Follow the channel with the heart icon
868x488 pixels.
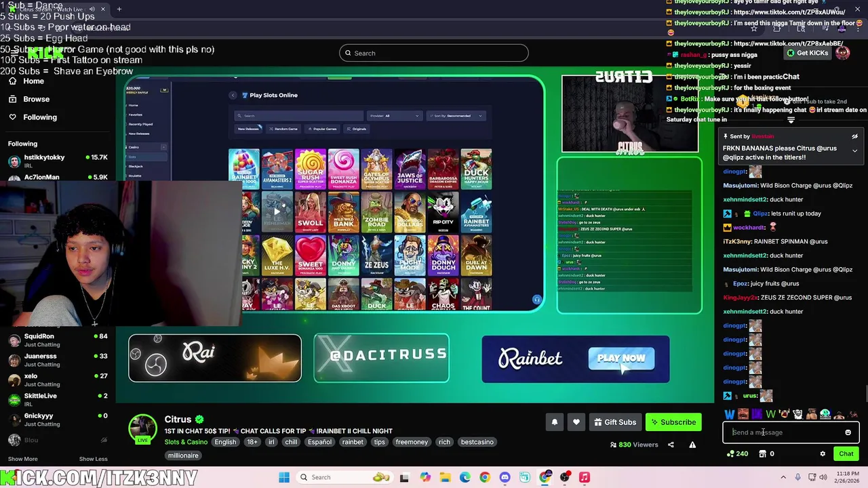point(576,422)
